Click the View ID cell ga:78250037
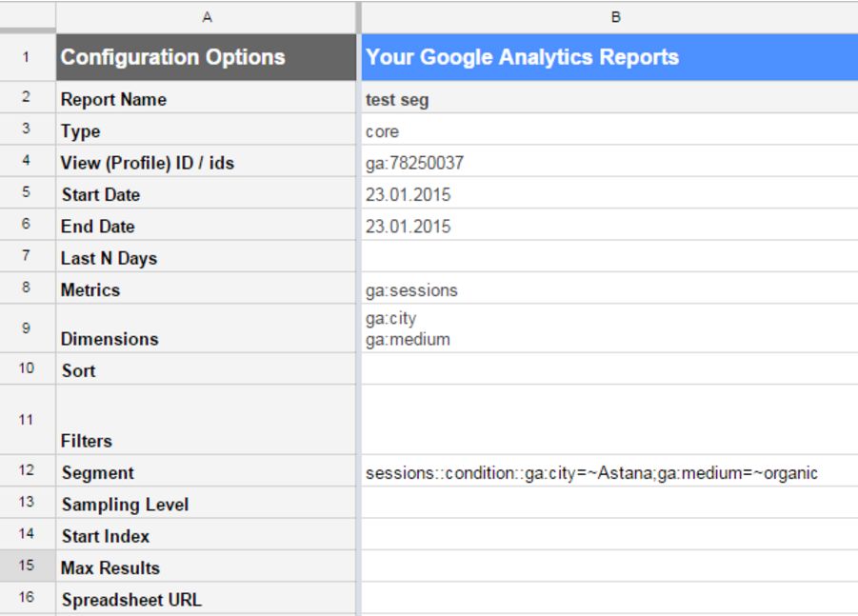 tap(609, 163)
